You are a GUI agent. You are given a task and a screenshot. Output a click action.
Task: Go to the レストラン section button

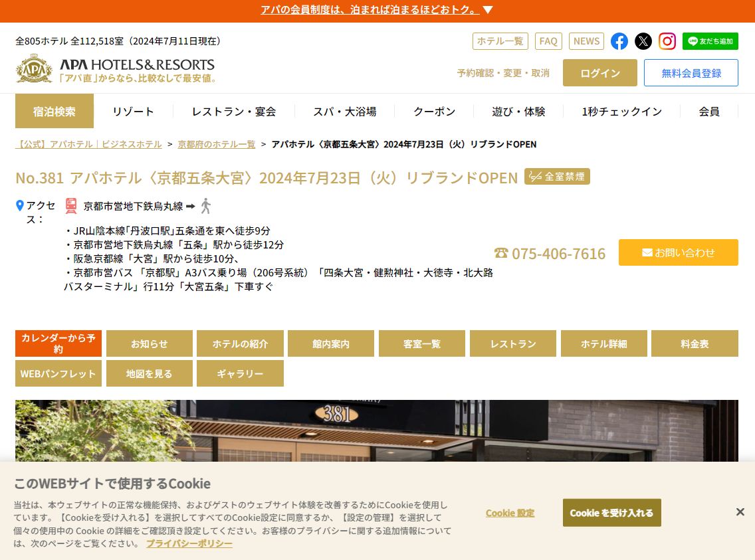click(x=513, y=343)
